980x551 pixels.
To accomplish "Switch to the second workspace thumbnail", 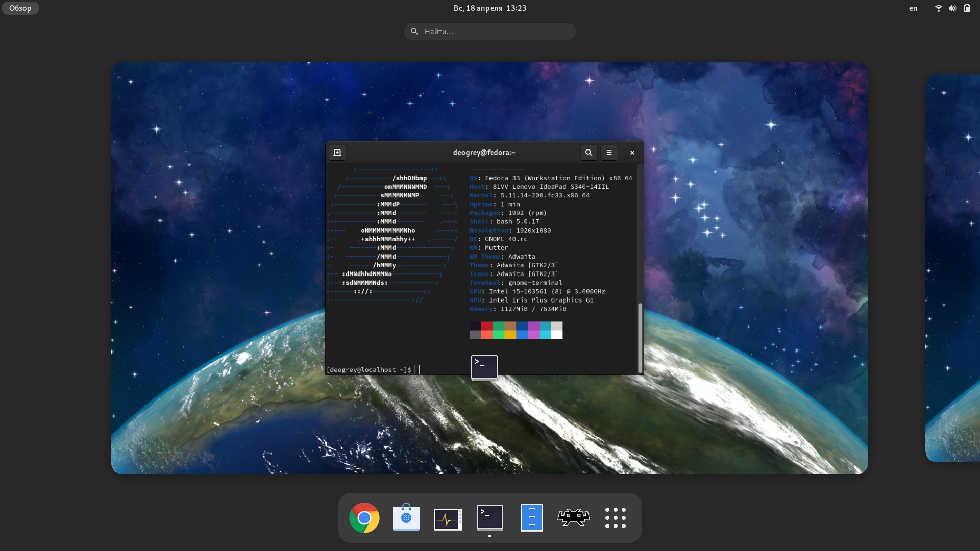I will (952, 268).
